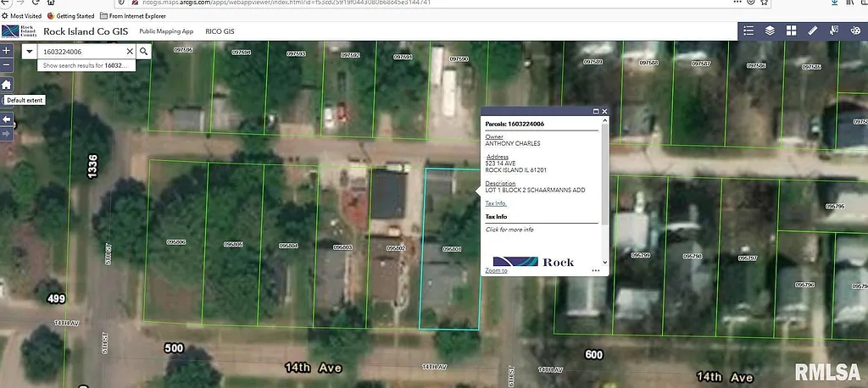Open popup more options ellipsis

(x=596, y=271)
